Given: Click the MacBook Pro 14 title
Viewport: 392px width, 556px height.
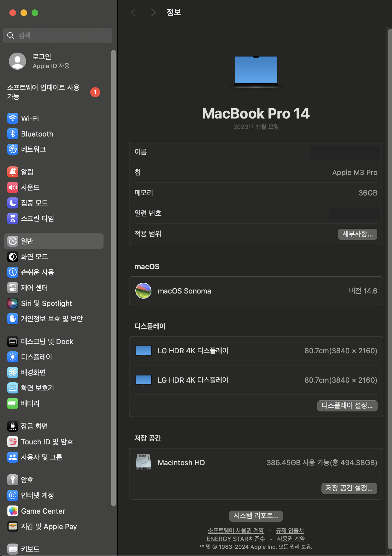Looking at the screenshot, I should (256, 114).
